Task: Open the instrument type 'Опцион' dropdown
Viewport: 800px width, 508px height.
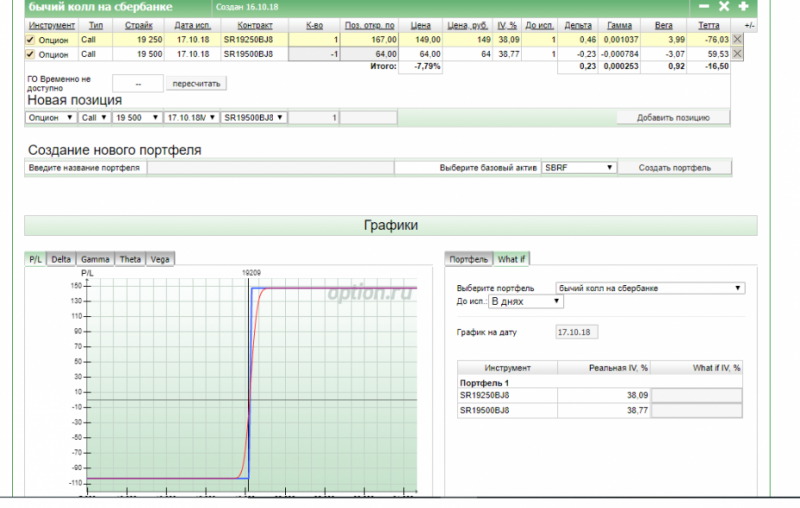Action: point(51,118)
